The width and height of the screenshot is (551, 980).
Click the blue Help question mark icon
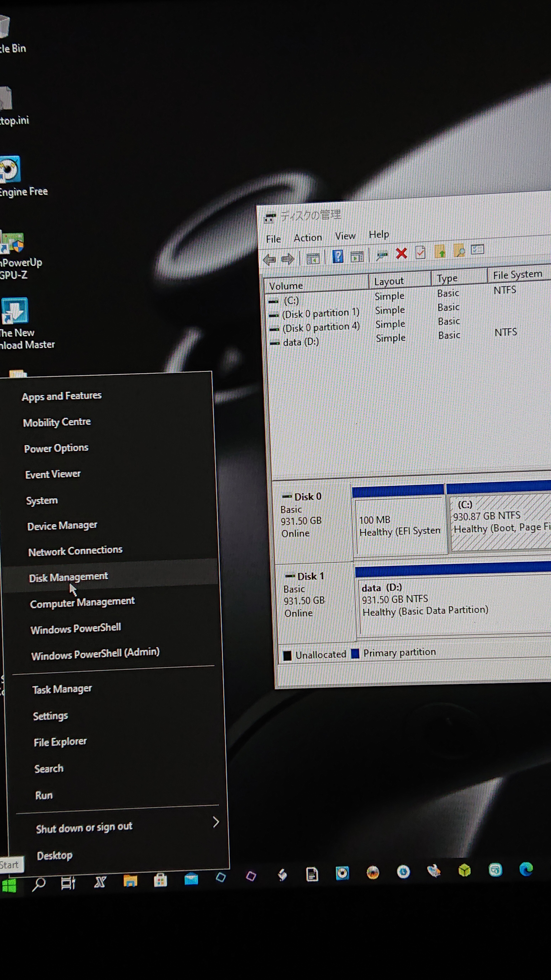338,256
